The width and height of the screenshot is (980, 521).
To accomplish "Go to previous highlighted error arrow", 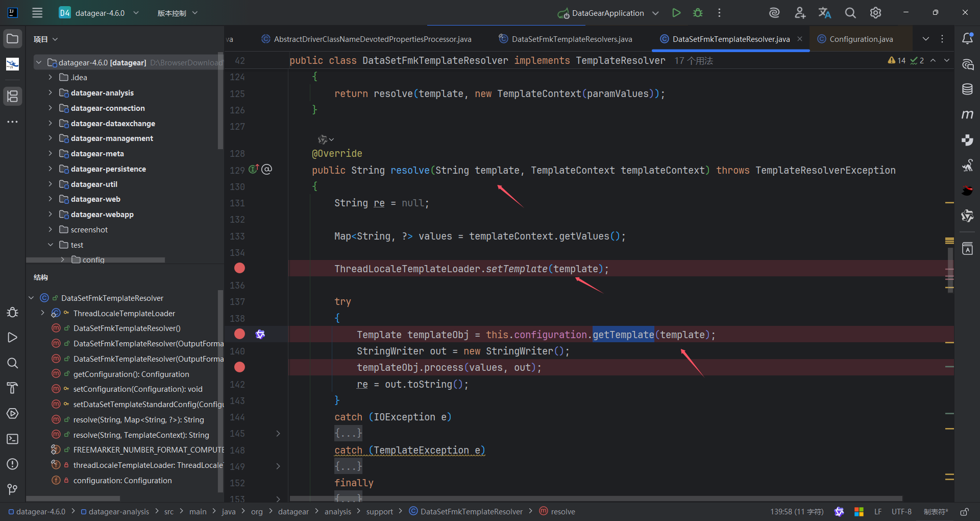I will pyautogui.click(x=933, y=60).
